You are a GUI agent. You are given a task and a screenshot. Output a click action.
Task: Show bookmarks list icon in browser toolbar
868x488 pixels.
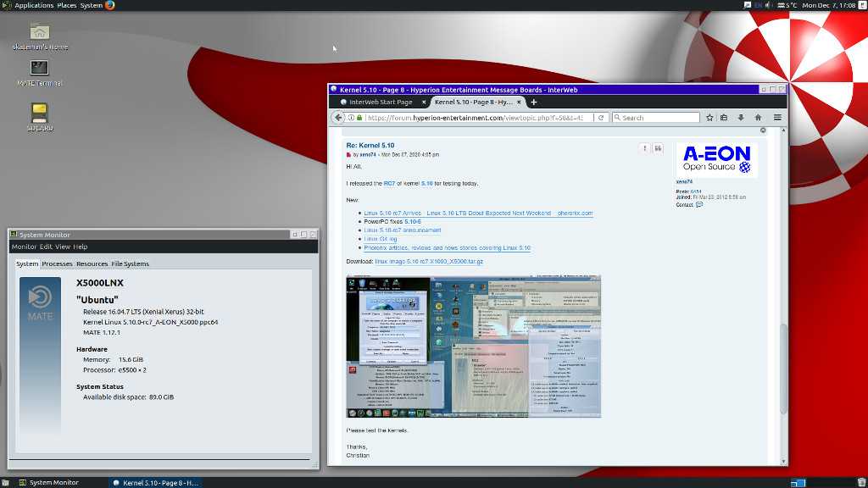click(x=724, y=118)
